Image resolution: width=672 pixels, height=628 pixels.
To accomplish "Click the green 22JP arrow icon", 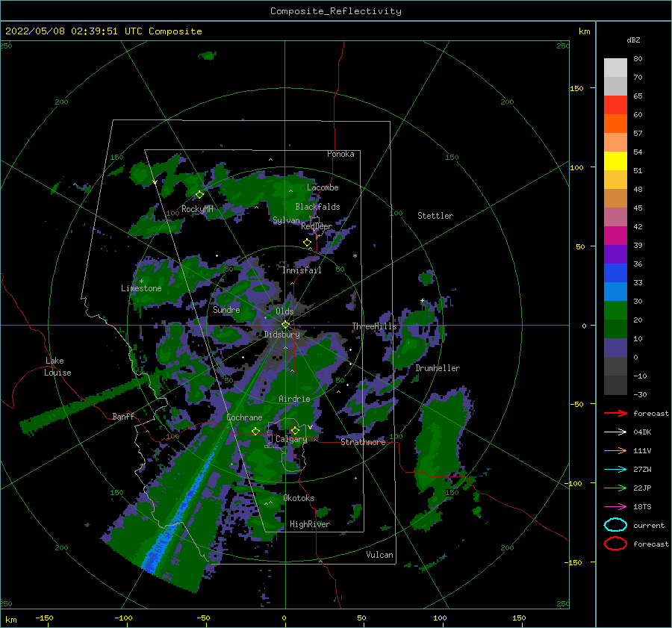I will [615, 488].
